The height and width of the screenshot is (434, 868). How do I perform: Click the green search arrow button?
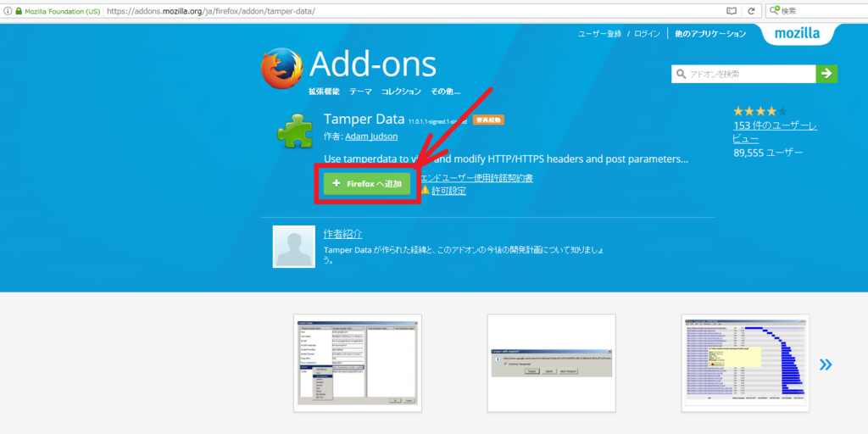pyautogui.click(x=826, y=74)
